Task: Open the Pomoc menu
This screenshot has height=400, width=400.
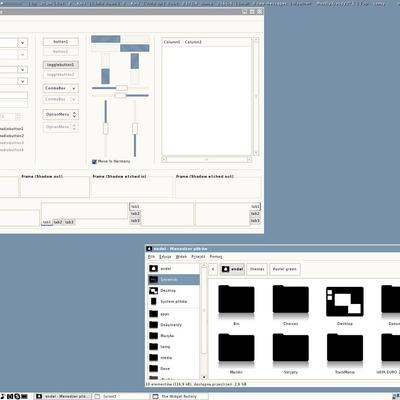Action: coord(216,257)
